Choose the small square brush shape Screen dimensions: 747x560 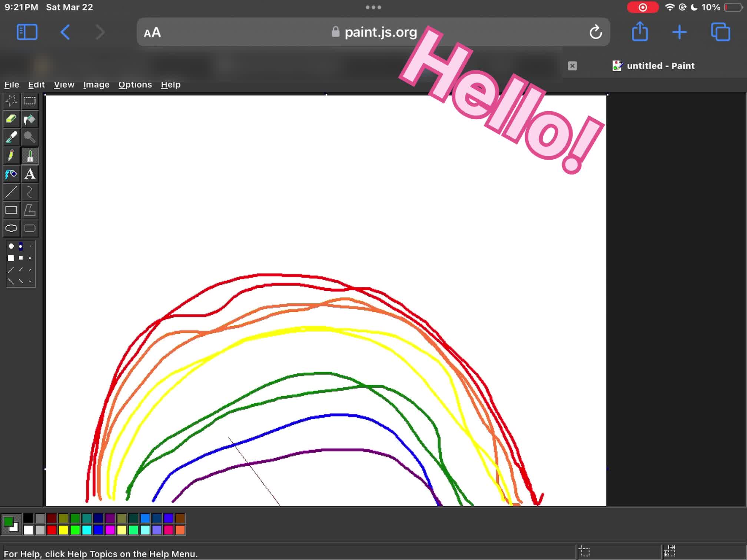click(x=30, y=258)
